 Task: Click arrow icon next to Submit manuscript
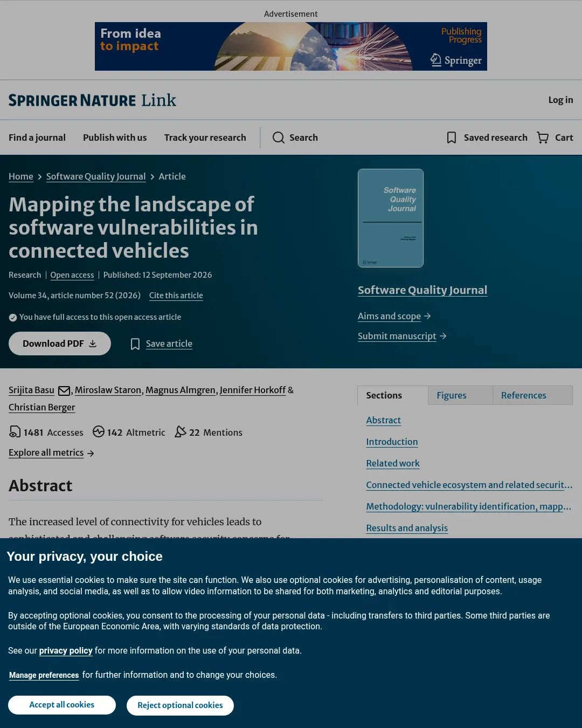click(x=443, y=336)
